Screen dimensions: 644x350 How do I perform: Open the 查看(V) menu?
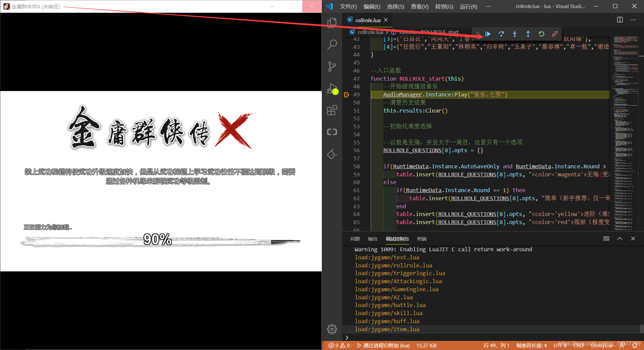[420, 6]
